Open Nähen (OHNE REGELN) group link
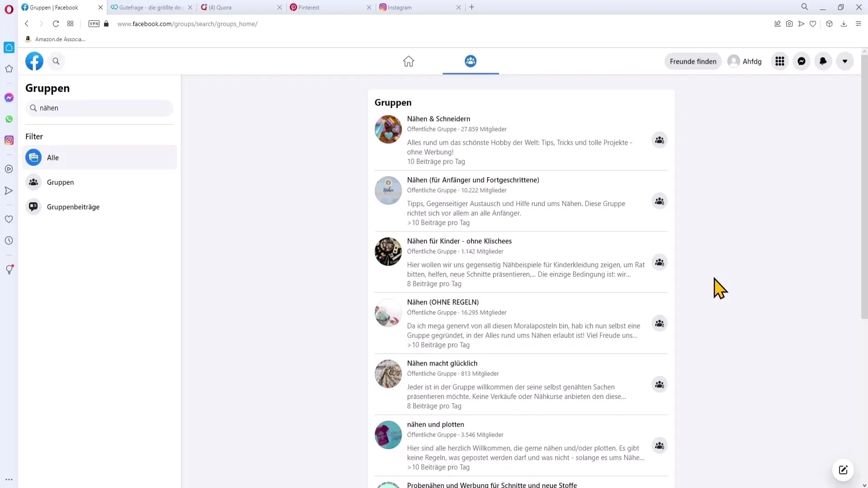Viewport: 868px width, 488px height. [443, 302]
